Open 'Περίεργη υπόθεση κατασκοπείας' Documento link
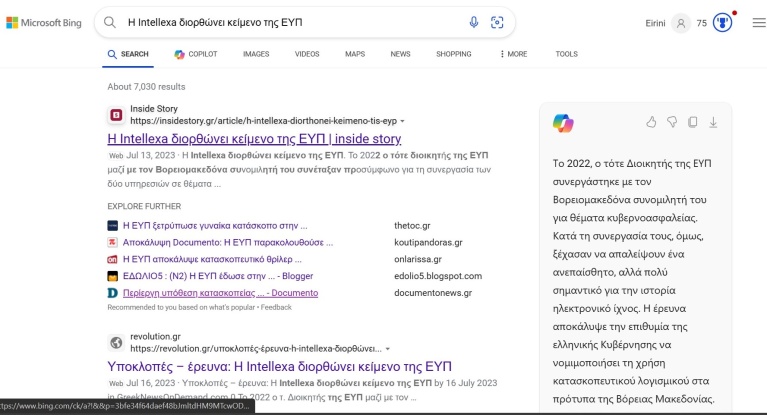767x415 pixels. click(x=221, y=293)
